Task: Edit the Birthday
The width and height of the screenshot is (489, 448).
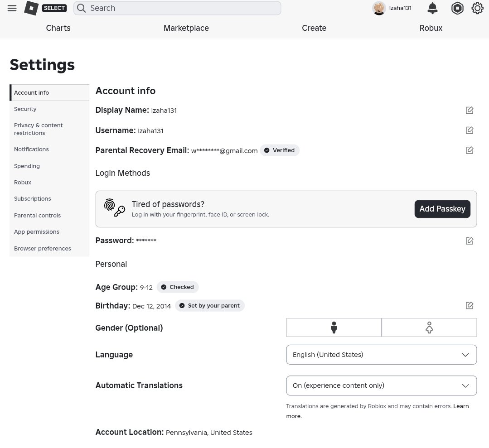Action: click(470, 305)
